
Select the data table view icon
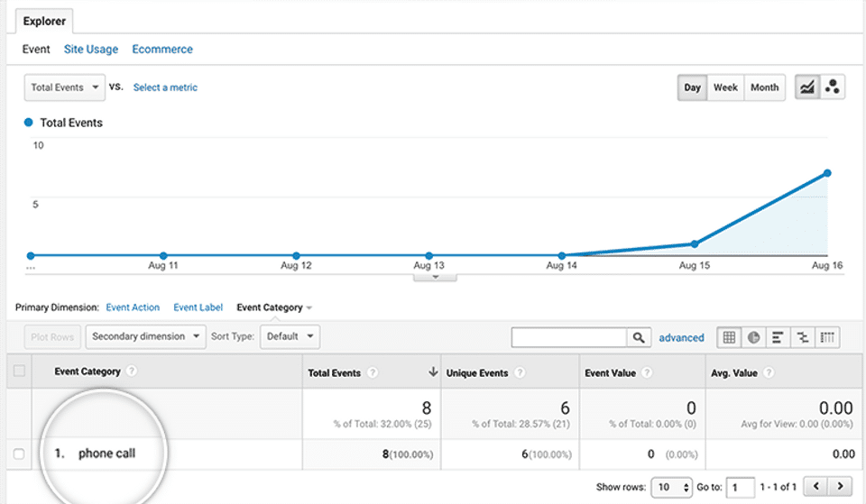(x=729, y=337)
